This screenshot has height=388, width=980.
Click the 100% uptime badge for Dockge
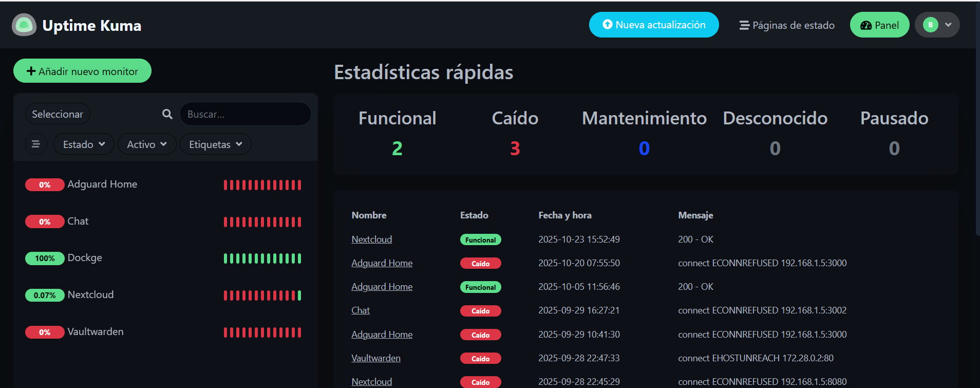45,258
